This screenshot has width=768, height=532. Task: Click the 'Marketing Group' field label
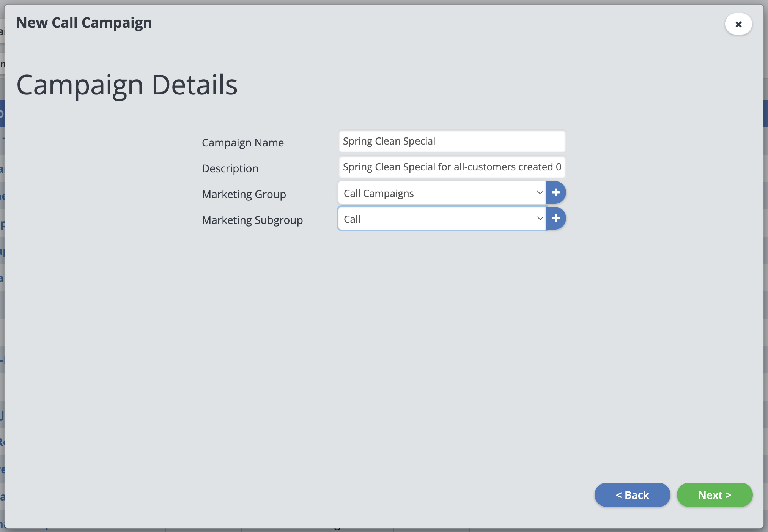click(244, 194)
